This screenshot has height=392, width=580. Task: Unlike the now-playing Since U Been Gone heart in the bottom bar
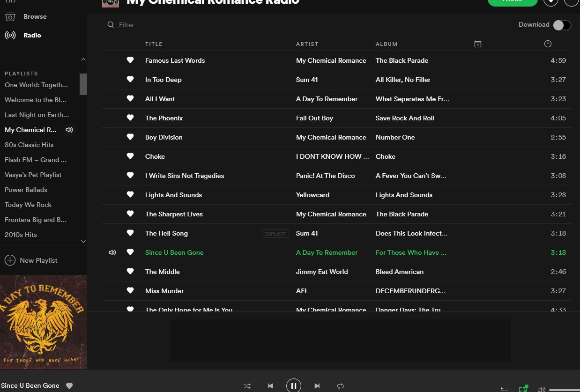coord(69,386)
